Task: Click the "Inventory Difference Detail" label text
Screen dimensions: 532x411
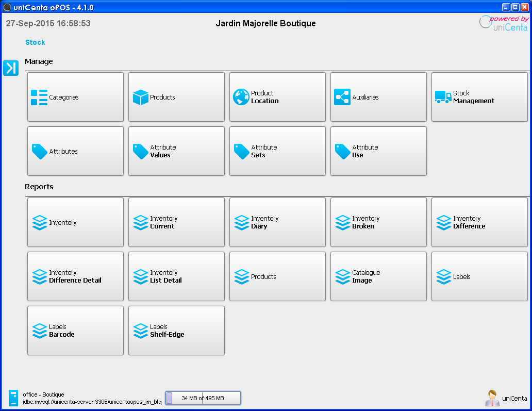Action: click(x=75, y=277)
